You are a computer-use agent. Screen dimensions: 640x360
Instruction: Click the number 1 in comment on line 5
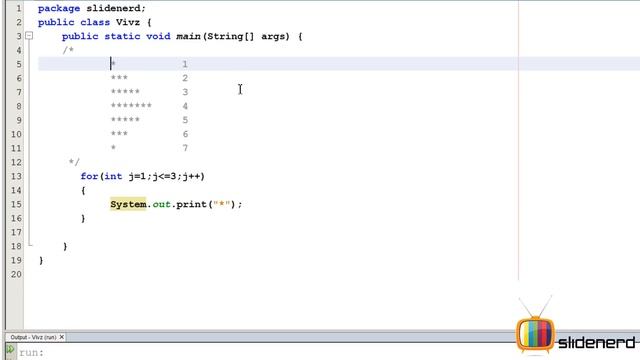[185, 64]
